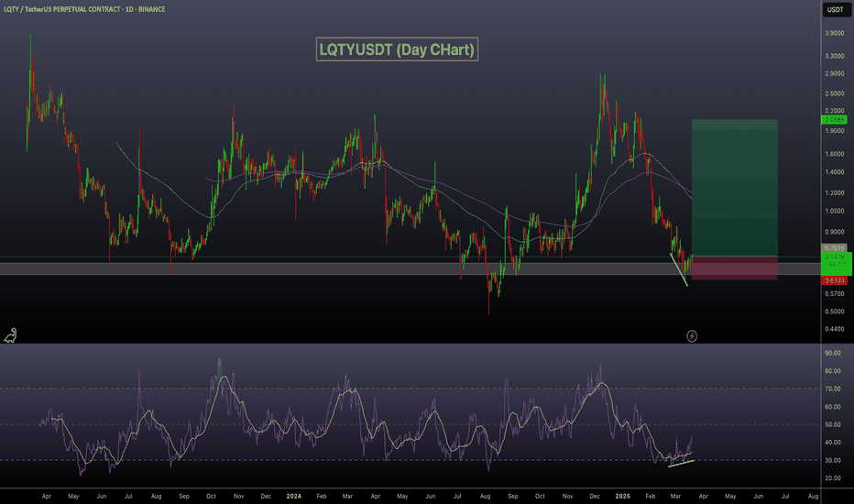
Task: Click the RSI 50.00 axis label
Action: [x=833, y=424]
